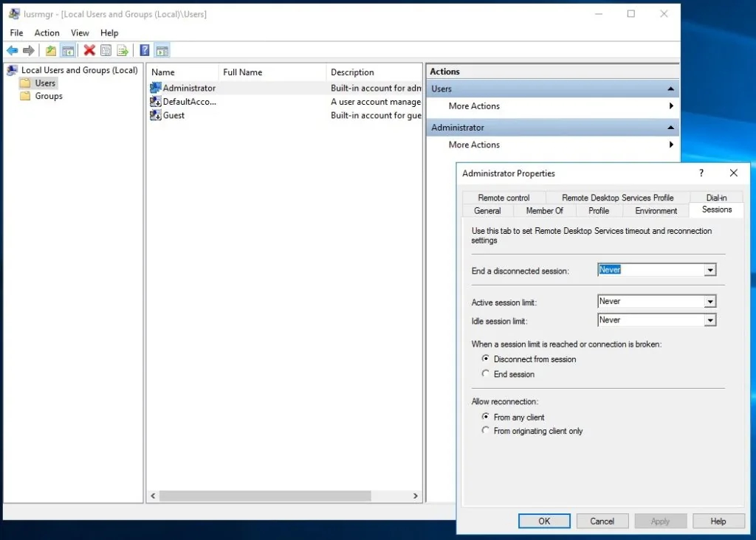
Task: Open the folder up-level icon in the toolbar
Action: pos(49,50)
